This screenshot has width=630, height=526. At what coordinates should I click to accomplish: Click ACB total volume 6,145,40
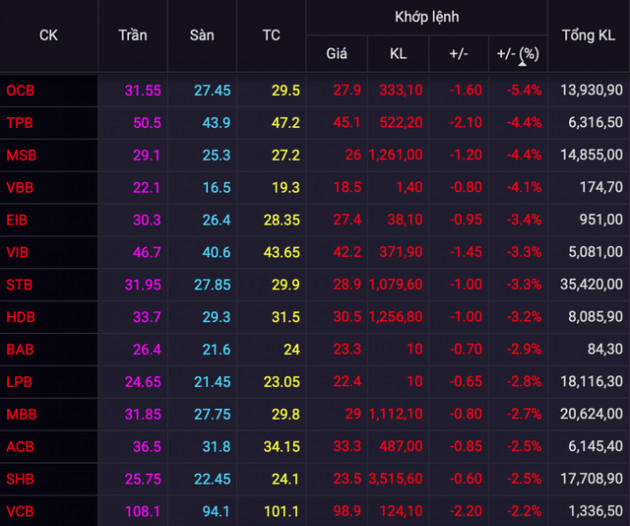(x=595, y=446)
